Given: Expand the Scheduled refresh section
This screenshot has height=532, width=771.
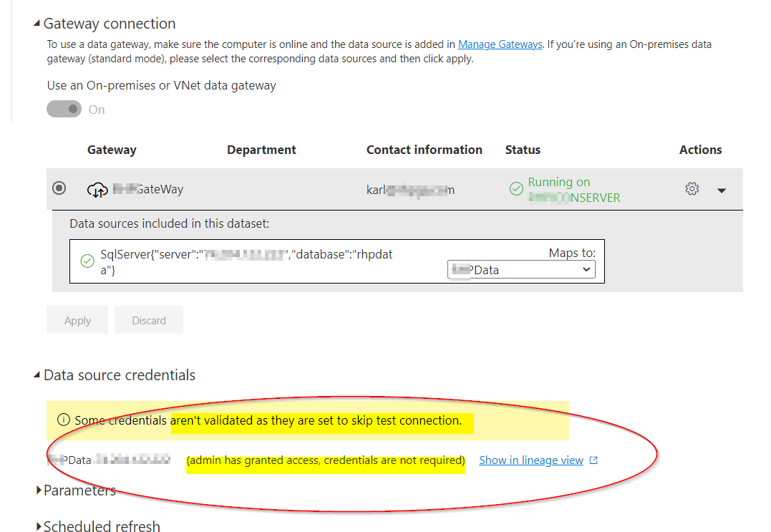Looking at the screenshot, I should 39,526.
